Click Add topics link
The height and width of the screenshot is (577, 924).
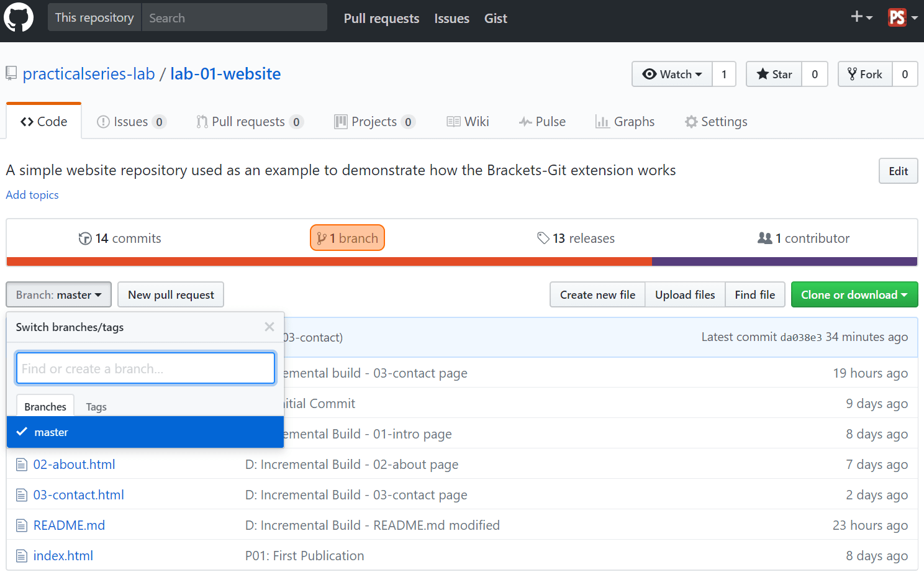[32, 195]
